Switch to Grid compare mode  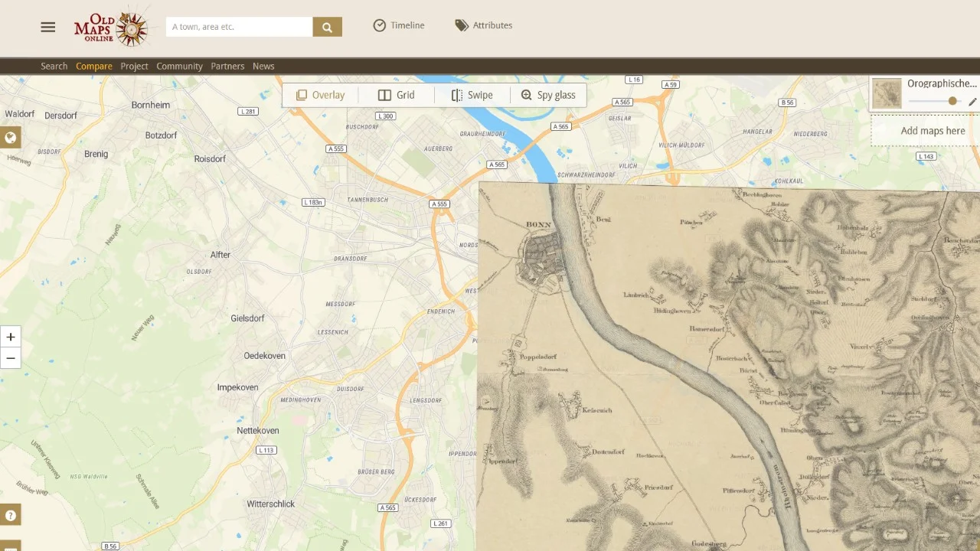396,95
